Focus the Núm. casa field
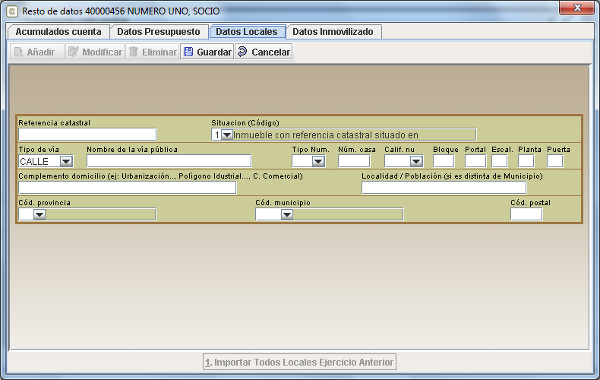Screen dimensions: 600x380 coord(354,161)
